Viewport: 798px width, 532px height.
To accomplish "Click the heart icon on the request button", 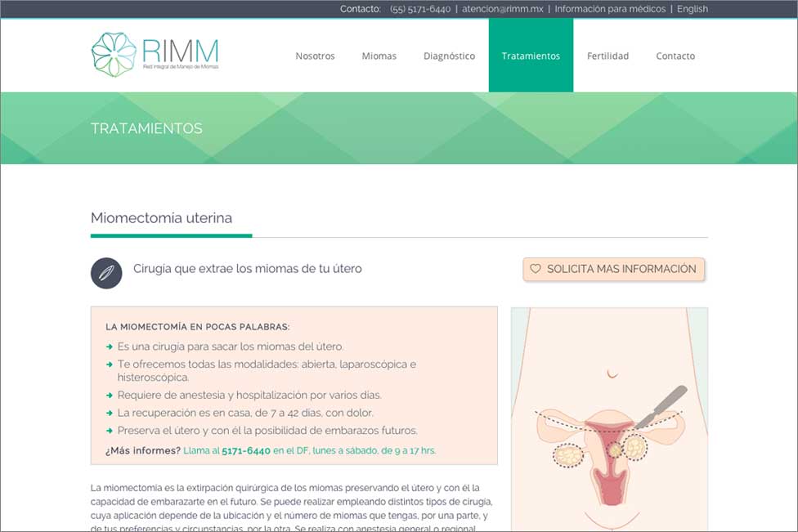I will point(536,269).
